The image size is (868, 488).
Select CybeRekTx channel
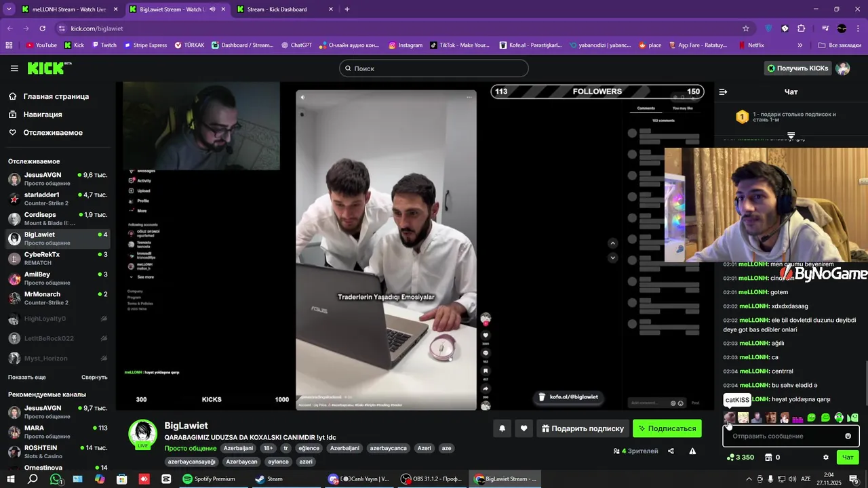(58, 258)
